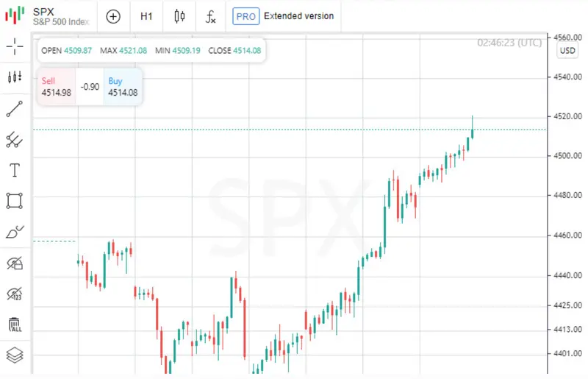Screen dimensions: 588x379
Task: Toggle hiding of indicator values
Action: [15, 294]
